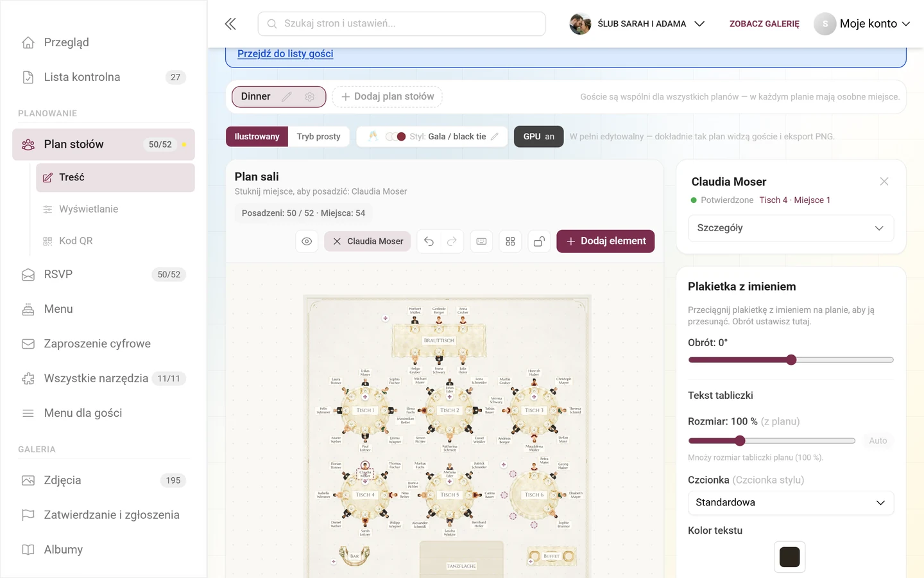Click the grid layout icon in the toolbar
This screenshot has width=924, height=578.
pos(510,241)
